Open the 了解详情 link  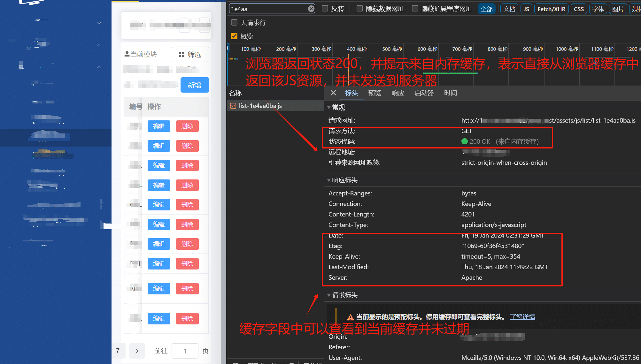pos(522,317)
